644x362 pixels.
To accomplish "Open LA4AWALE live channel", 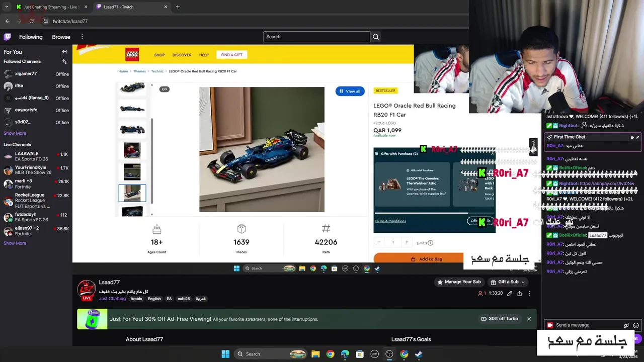I will click(x=36, y=156).
